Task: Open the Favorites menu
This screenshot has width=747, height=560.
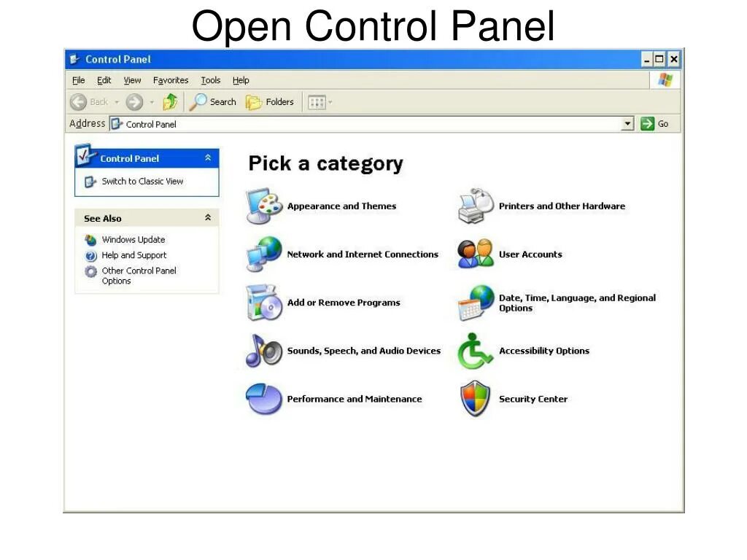Action: pyautogui.click(x=171, y=80)
